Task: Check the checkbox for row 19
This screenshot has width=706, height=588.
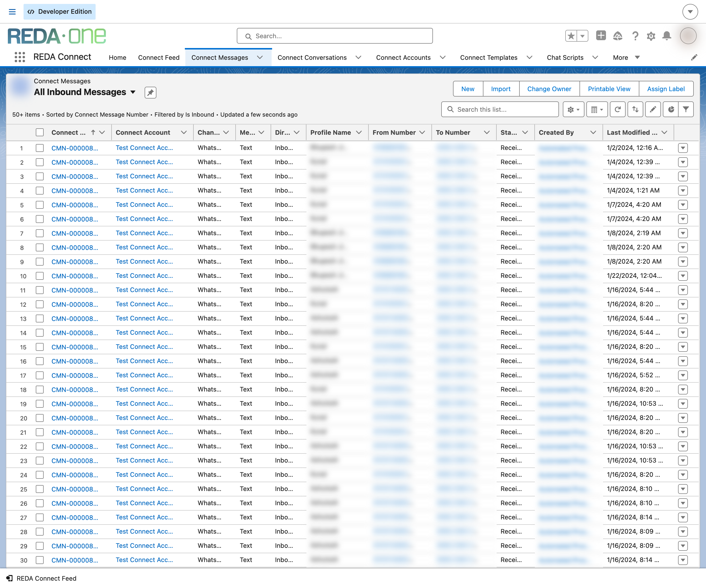Action: coord(40,404)
